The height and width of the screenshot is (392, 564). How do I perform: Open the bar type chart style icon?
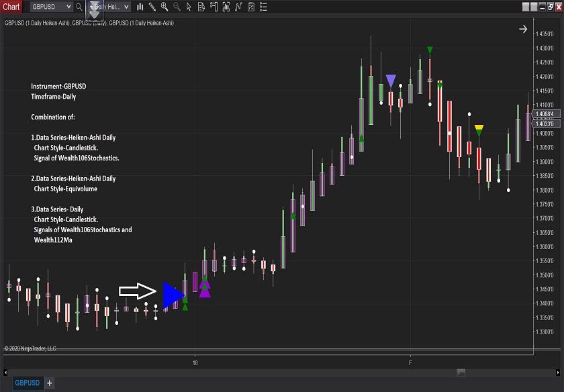point(140,7)
